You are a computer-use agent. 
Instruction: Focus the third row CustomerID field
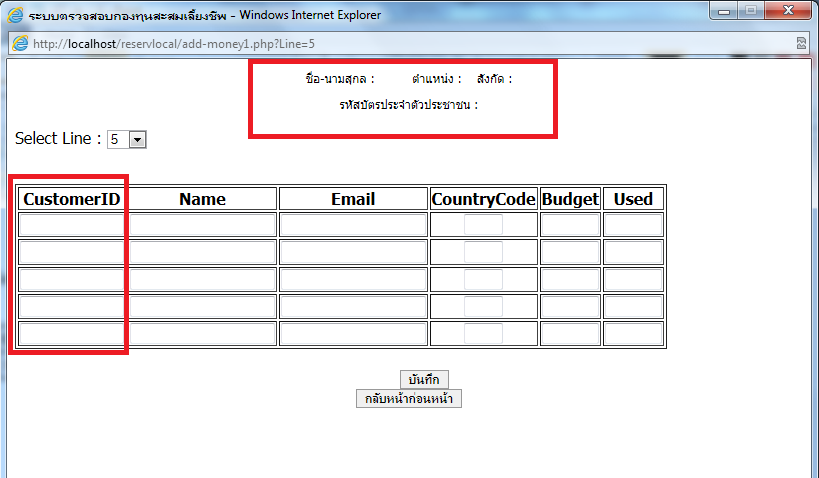[x=72, y=279]
